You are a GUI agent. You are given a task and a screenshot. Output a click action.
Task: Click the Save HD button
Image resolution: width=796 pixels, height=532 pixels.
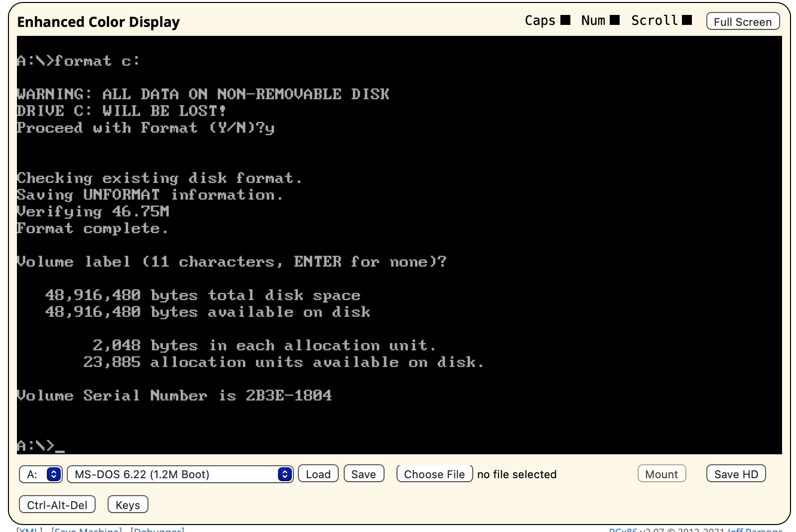(x=736, y=474)
